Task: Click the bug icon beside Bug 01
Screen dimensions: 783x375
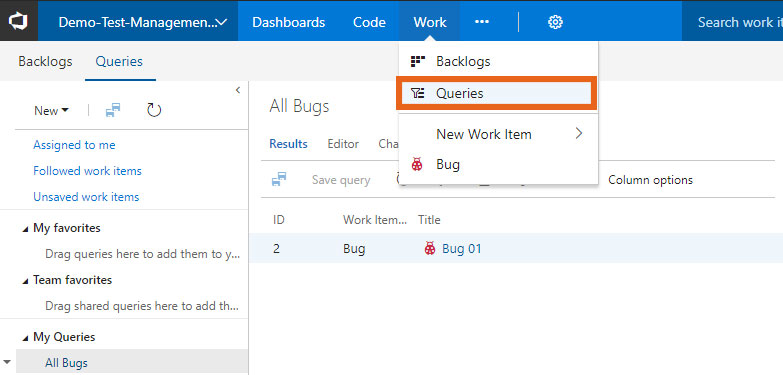Action: pos(429,248)
